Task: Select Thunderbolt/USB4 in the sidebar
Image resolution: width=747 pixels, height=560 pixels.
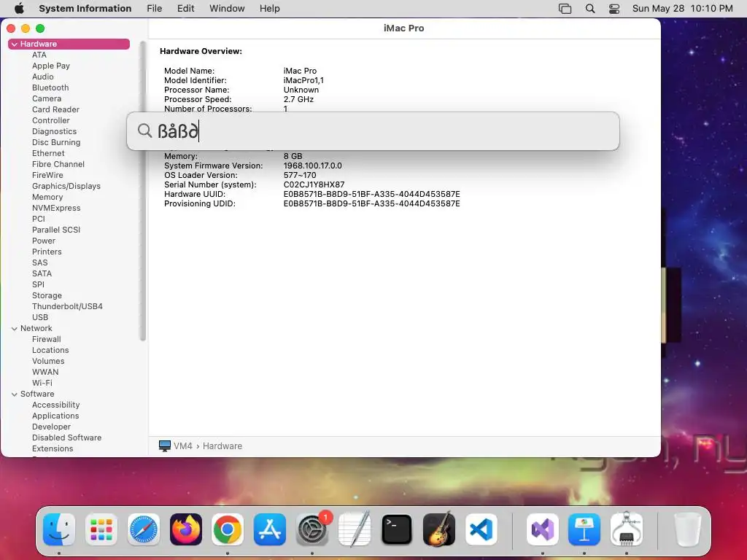Action: 67,307
